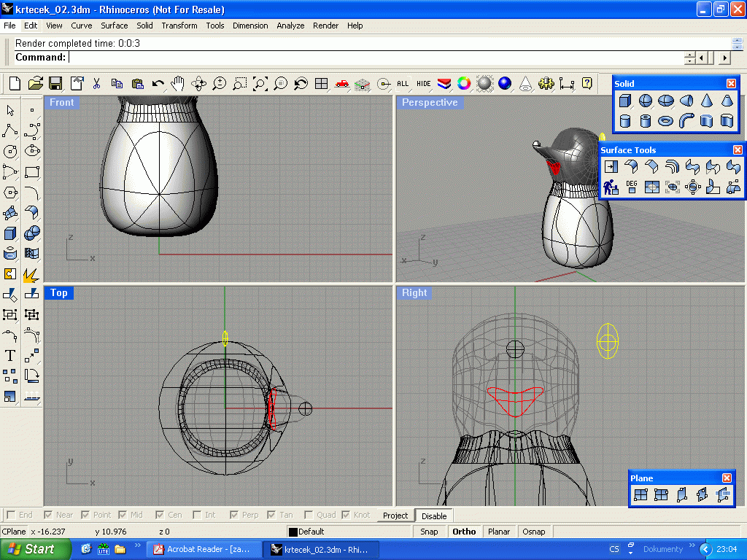Choose the Sphere tool in Solid toolbar
Image resolution: width=747 pixels, height=560 pixels.
(x=646, y=101)
